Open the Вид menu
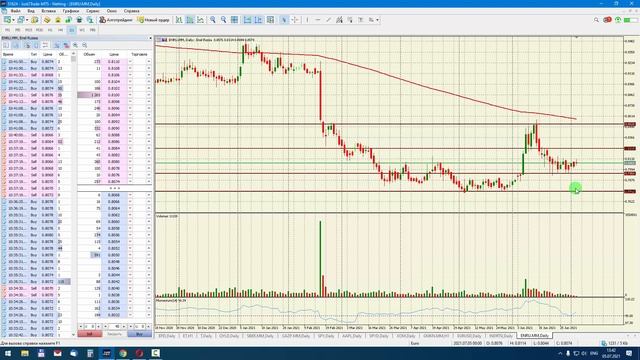The height and width of the screenshot is (360, 640). click(x=31, y=11)
